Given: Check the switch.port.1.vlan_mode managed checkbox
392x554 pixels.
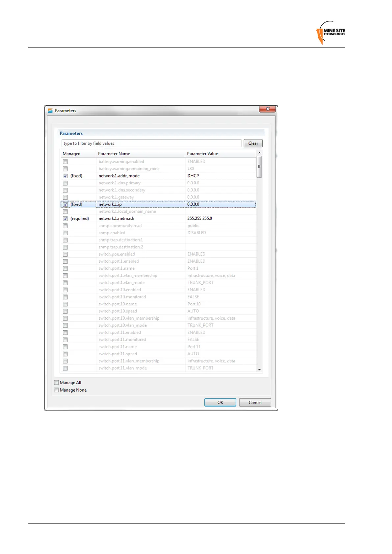Looking at the screenshot, I should click(x=65, y=283).
